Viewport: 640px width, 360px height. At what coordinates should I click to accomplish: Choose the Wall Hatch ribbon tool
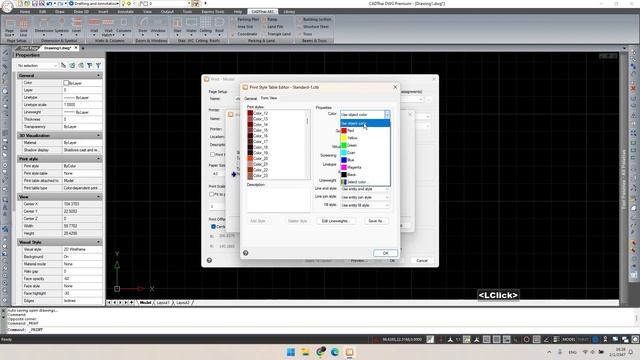[x=108, y=27]
